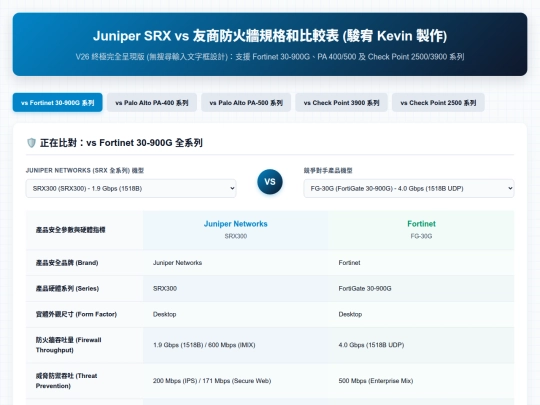Click the first header cell of the spec table

[x=84, y=230]
